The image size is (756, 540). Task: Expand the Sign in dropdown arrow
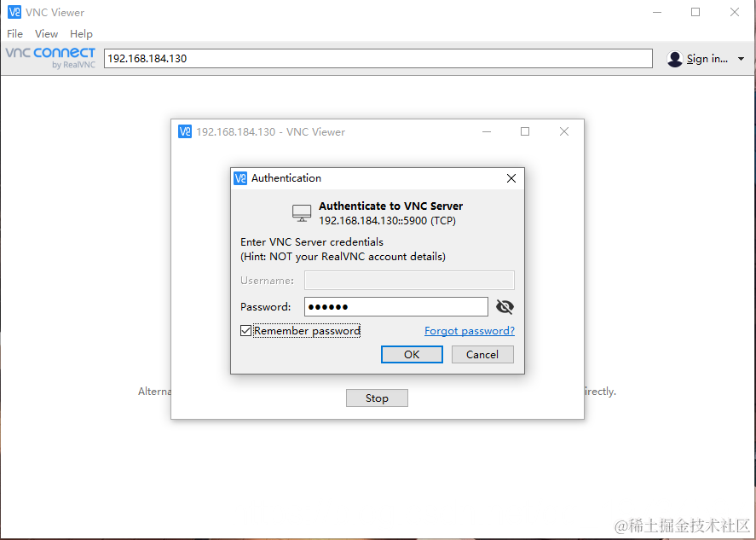tap(741, 59)
